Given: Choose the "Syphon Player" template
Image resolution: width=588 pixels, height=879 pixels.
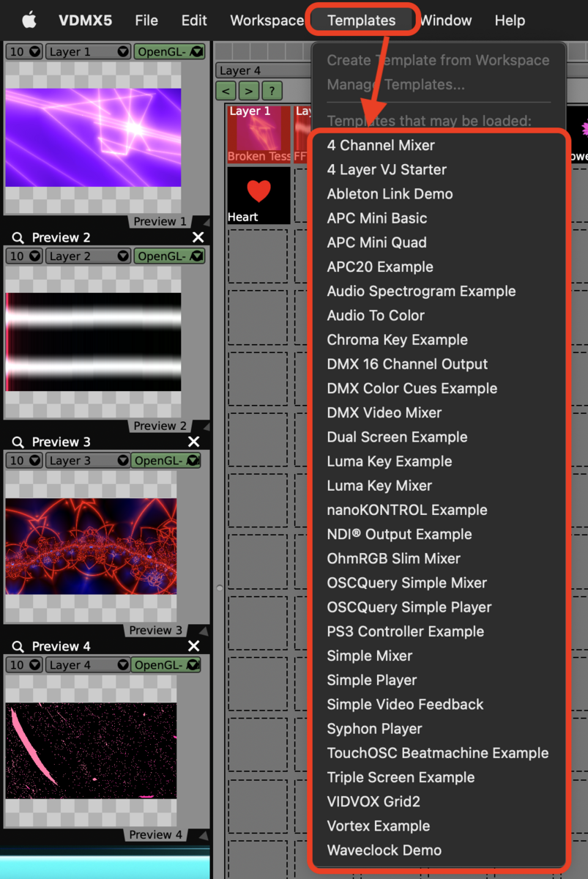Looking at the screenshot, I should (x=374, y=729).
